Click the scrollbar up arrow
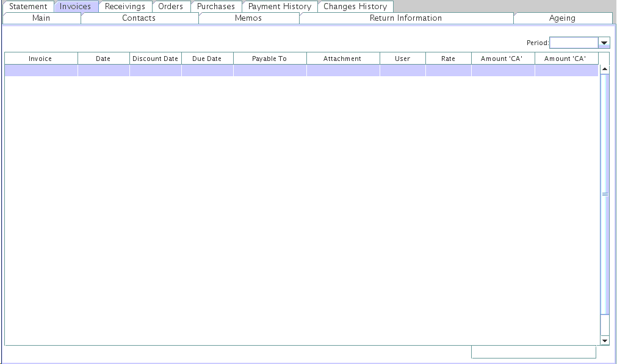This screenshot has height=364, width=617. (605, 69)
